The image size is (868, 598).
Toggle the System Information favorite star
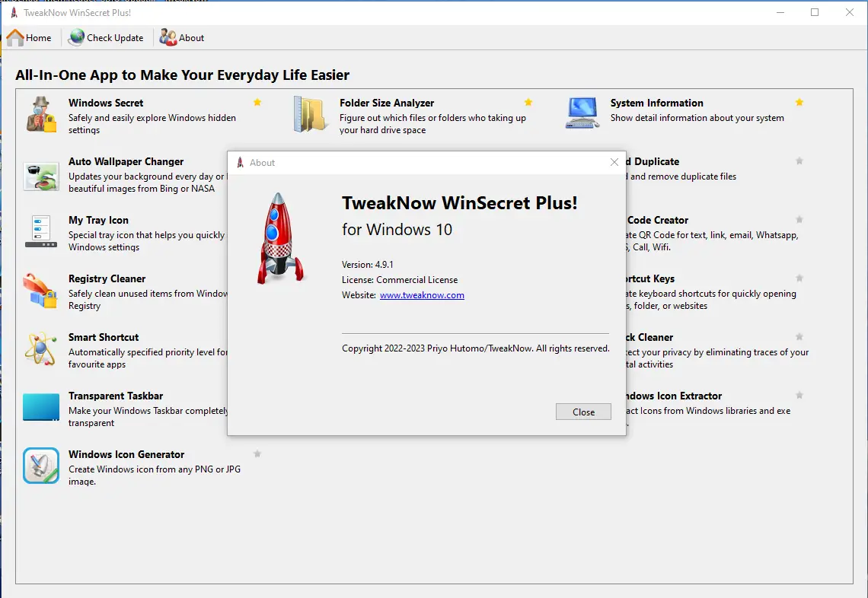click(799, 103)
